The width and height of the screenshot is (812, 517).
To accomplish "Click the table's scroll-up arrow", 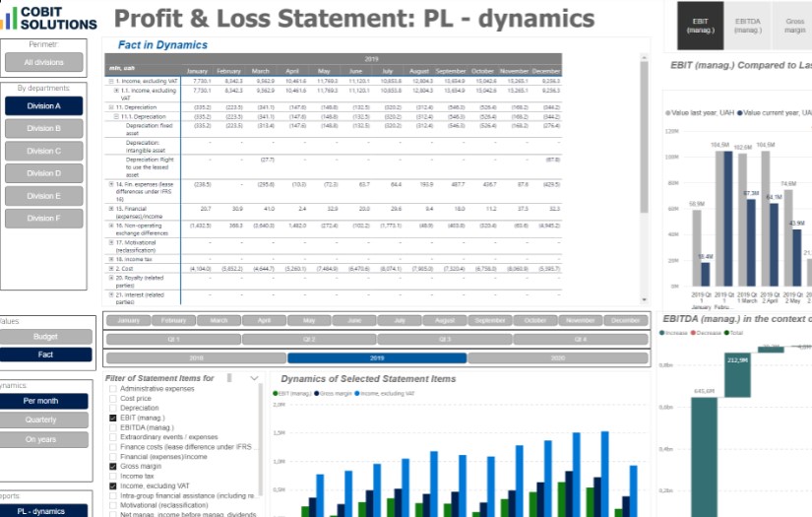I will [645, 57].
